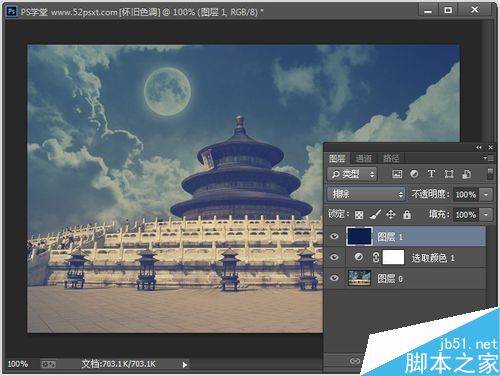Open the status bar info arrow menu
The image size is (500, 376).
185,365
